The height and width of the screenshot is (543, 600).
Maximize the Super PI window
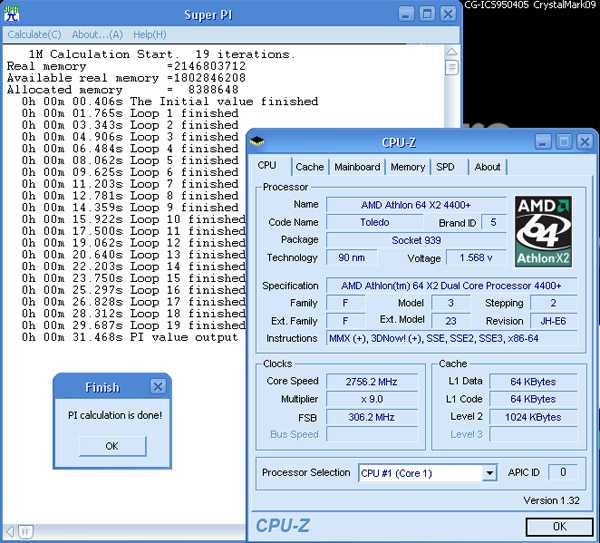[427, 14]
